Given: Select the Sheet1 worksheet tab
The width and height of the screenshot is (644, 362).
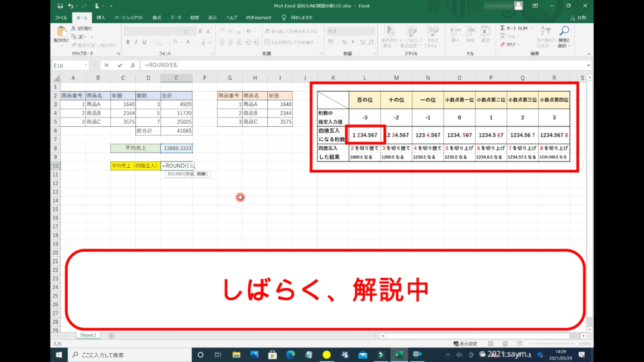Looking at the screenshot, I should 87,336.
